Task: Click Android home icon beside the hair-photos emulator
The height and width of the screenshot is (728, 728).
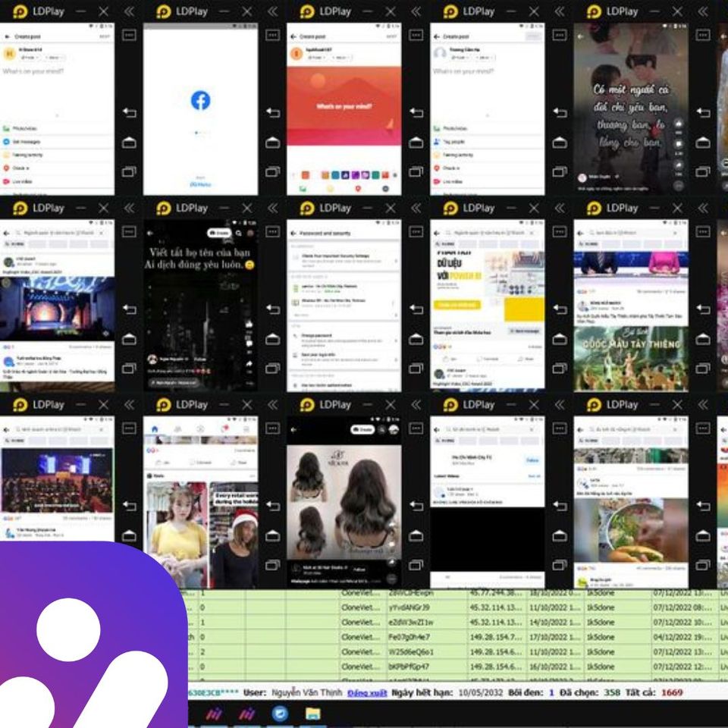Action: coord(416,536)
